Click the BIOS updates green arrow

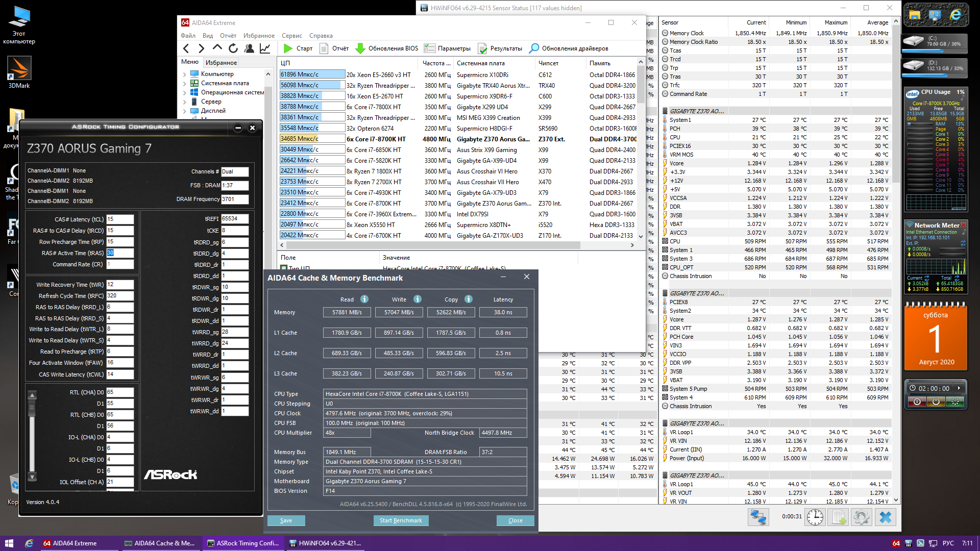point(360,48)
